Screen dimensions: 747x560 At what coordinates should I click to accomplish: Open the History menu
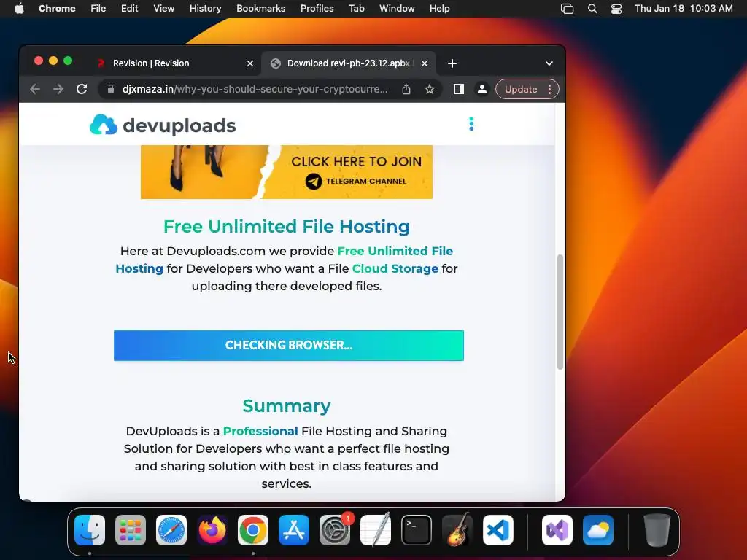(205, 8)
